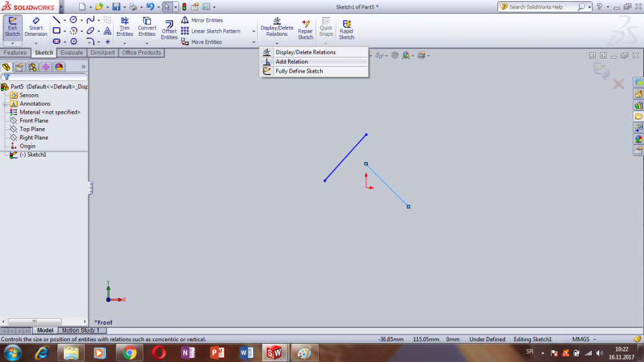Click the Search SolidWorks Help field
644x362 pixels.
(542, 6)
